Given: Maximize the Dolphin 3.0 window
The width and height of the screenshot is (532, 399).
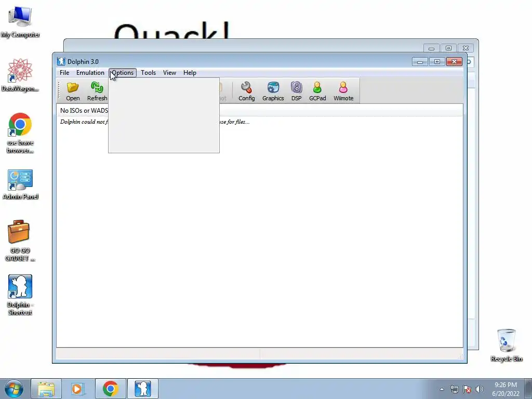Looking at the screenshot, I should click(x=437, y=61).
